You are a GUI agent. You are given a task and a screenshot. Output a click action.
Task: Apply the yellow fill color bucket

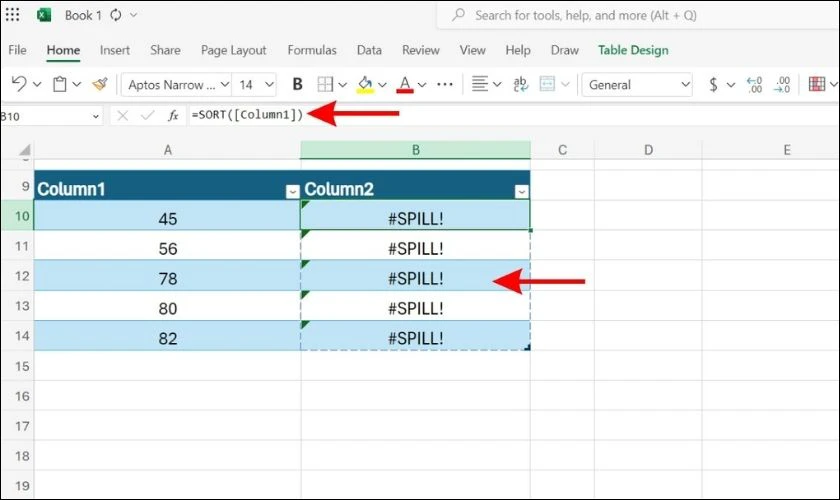pos(365,84)
